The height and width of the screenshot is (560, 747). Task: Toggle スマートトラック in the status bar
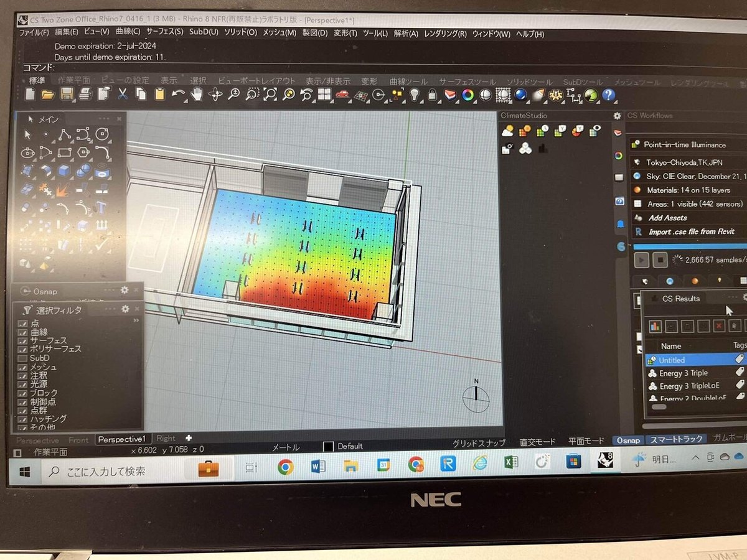(x=677, y=440)
